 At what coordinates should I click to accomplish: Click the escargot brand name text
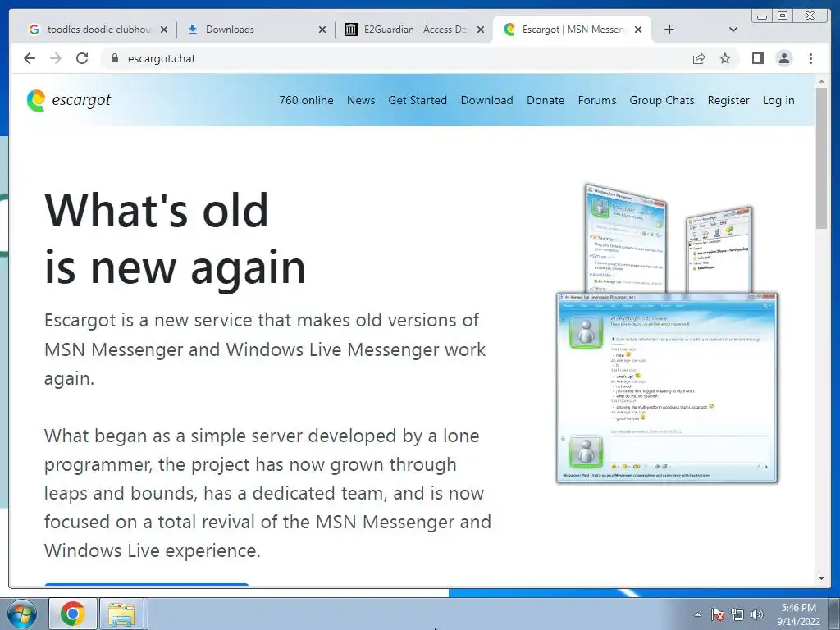coord(81,100)
